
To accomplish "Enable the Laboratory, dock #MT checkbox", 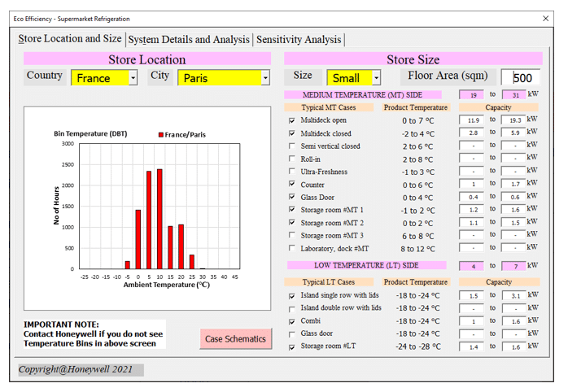I will [292, 248].
